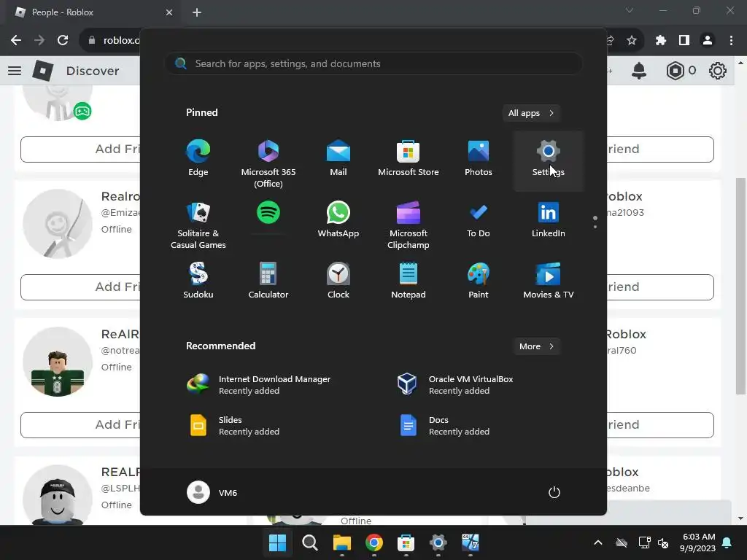
Task: Open Microsoft Store in the pinned section
Action: (x=409, y=160)
